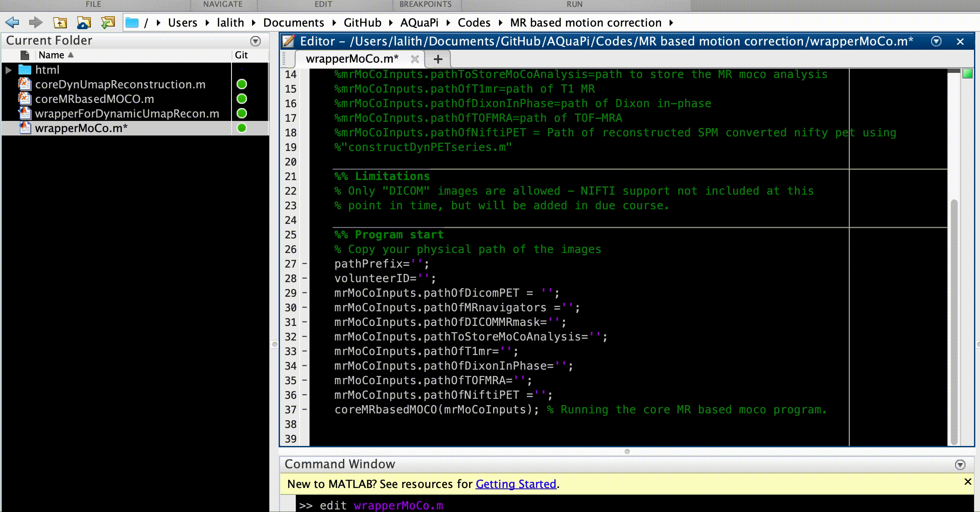Expand path arrow after GitHub breadcrumb
The image size is (980, 512).
pyautogui.click(x=391, y=23)
